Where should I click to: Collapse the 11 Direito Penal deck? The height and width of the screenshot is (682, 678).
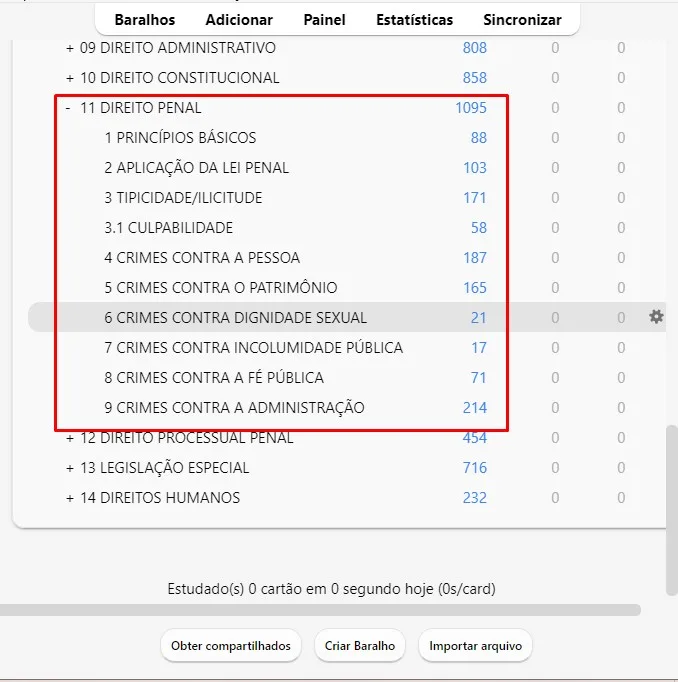pyautogui.click(x=68, y=107)
